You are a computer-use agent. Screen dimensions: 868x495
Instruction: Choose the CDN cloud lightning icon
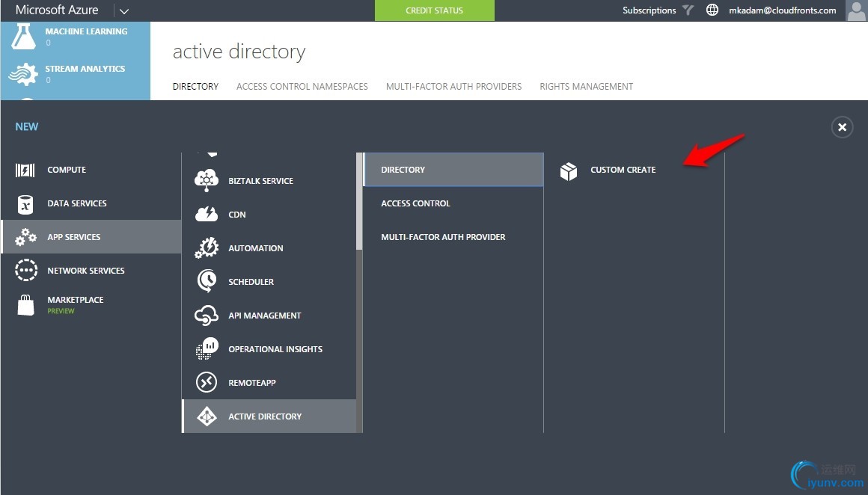(x=207, y=214)
